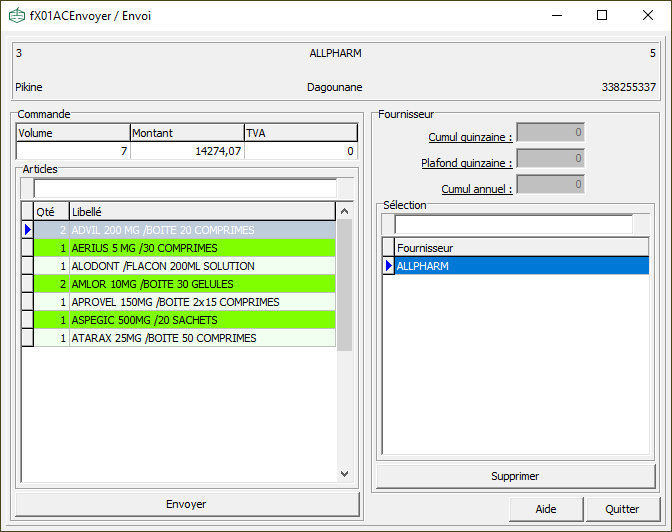Select the ASPEGIC 500MG /20 SACHETS row
Screen dimensions: 672x532
(x=185, y=320)
